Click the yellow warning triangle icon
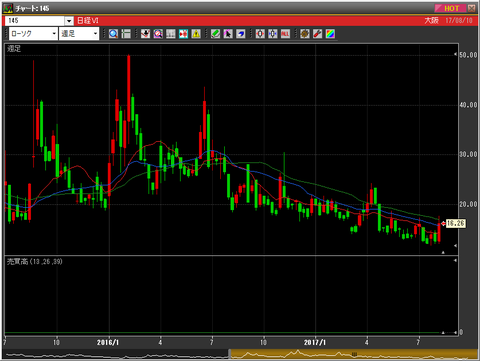The width and height of the screenshot is (480, 361). pyautogui.click(x=196, y=34)
